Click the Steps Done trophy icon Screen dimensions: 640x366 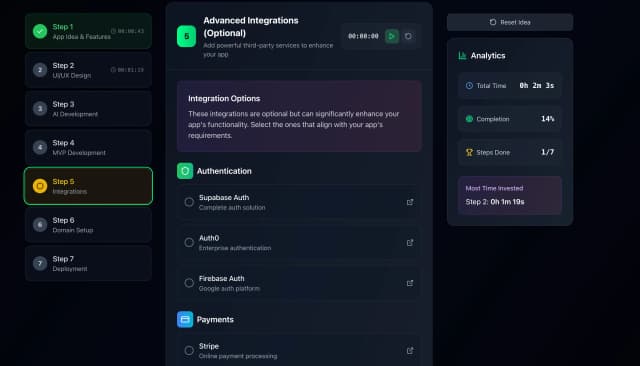tap(469, 152)
